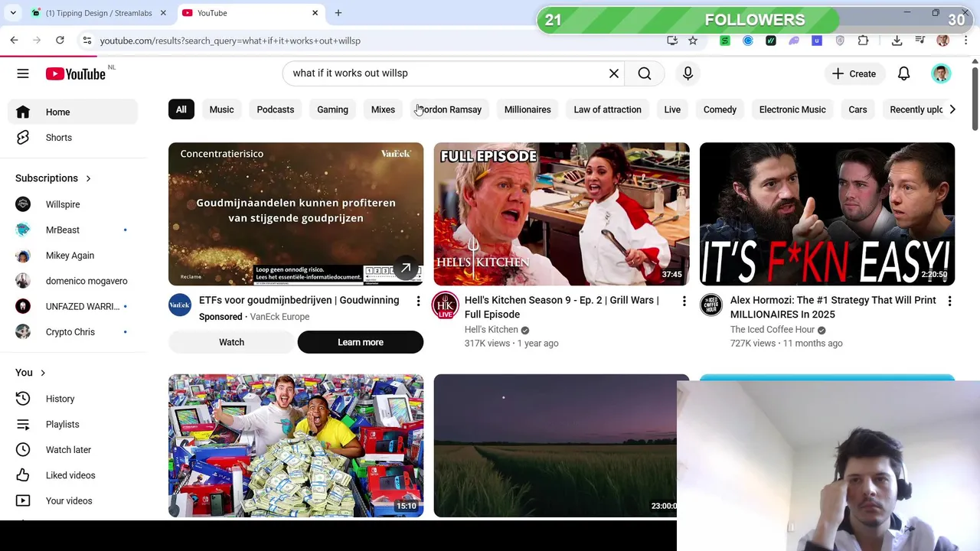Select the All filter chip
The width and height of the screenshot is (980, 551).
(x=181, y=109)
